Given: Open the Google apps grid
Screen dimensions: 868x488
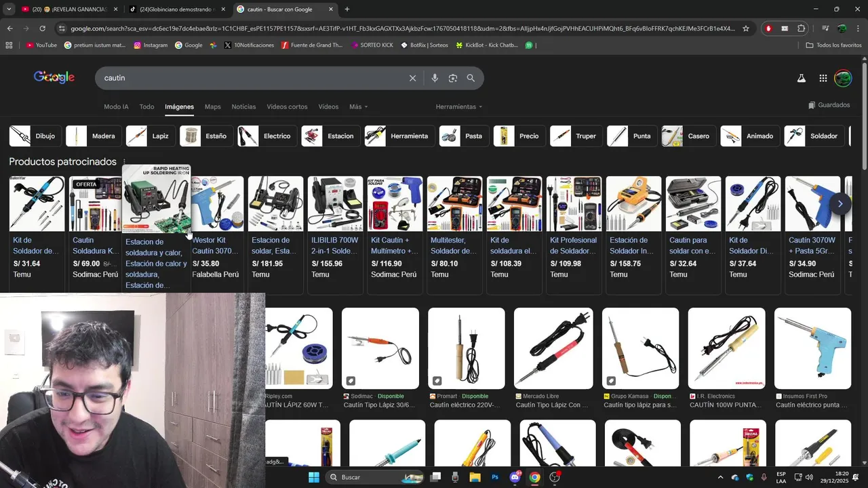Looking at the screenshot, I should (823, 78).
